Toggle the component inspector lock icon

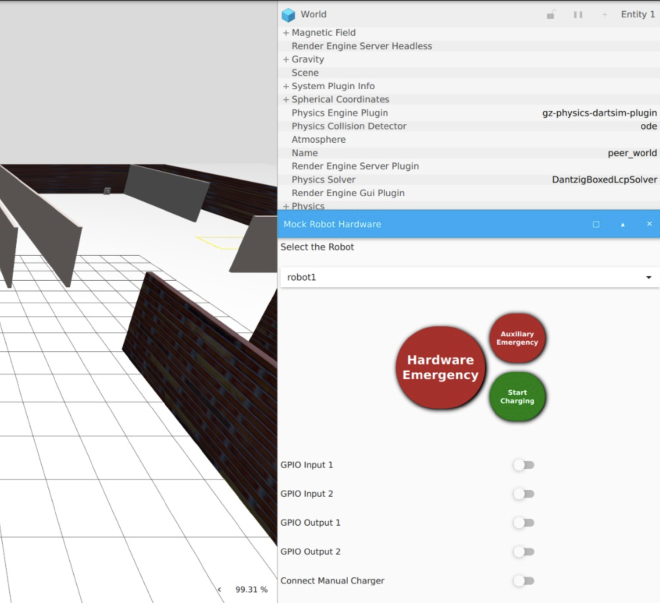click(x=551, y=15)
